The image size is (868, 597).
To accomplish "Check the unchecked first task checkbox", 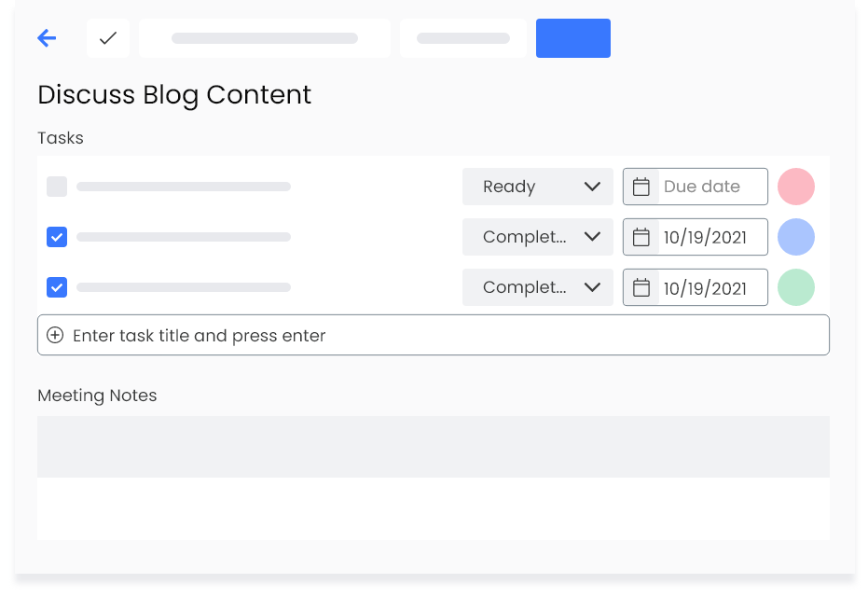I will 57,187.
